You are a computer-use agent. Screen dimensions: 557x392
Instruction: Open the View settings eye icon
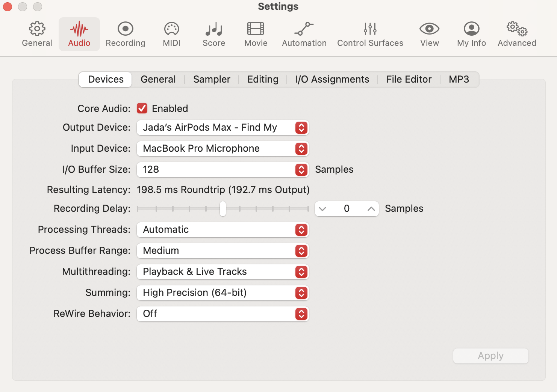tap(429, 29)
